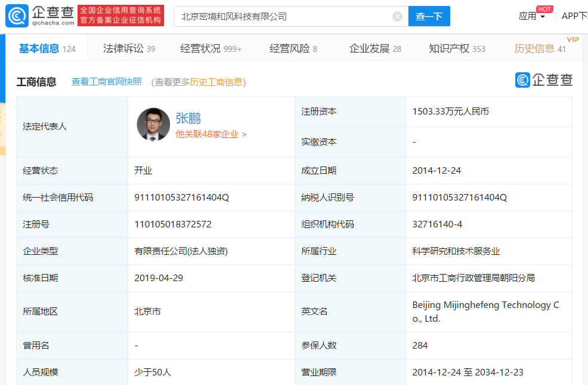The width and height of the screenshot is (588, 385).
Task: Open the 历史工商信息 link
Action: point(216,82)
